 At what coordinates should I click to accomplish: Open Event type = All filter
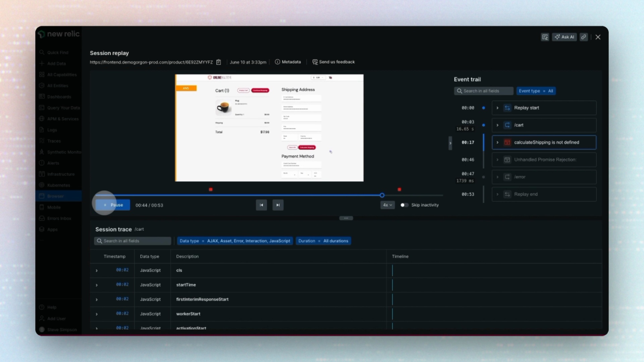click(536, 91)
